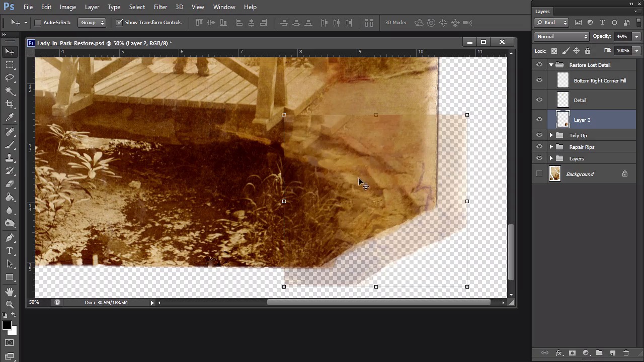
Task: Click the foreground color swatch
Action: tap(7, 325)
